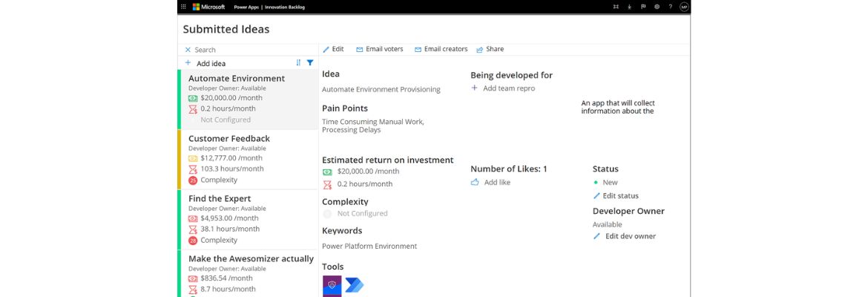Click the sort order icon
The width and height of the screenshot is (868, 297).
(299, 63)
